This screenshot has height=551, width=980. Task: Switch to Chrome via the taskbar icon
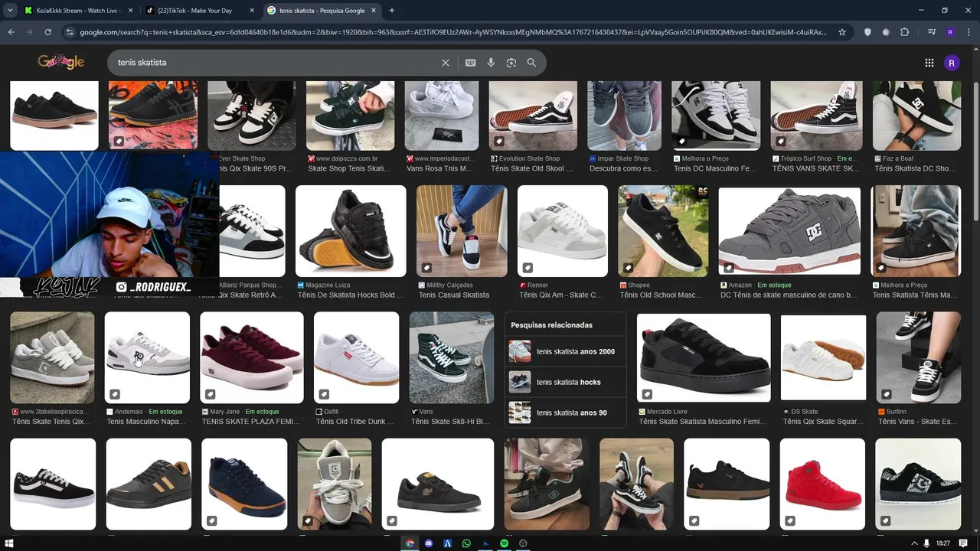click(x=410, y=543)
